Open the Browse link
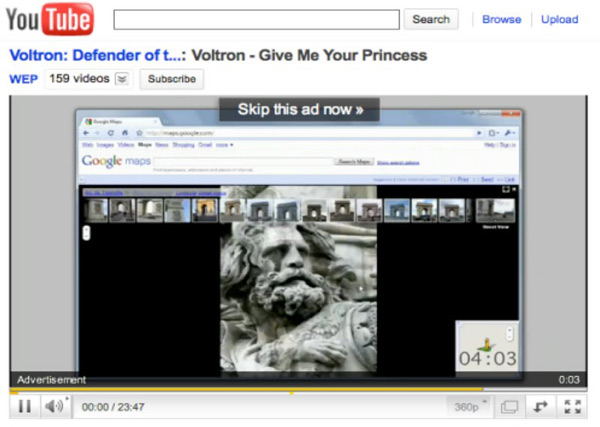 point(501,19)
